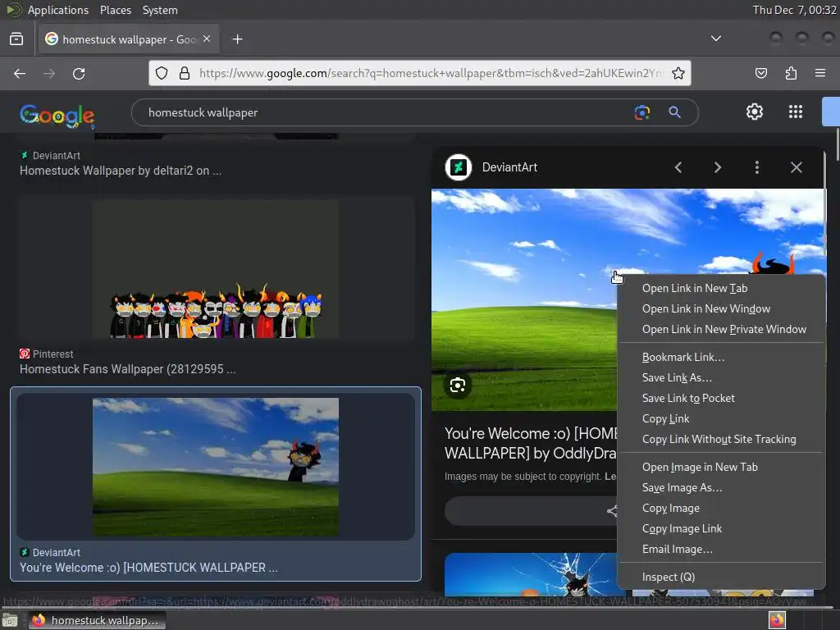Open Homestuck Fans Wallpaper Pinterest link
This screenshot has width=840, height=630.
(127, 369)
